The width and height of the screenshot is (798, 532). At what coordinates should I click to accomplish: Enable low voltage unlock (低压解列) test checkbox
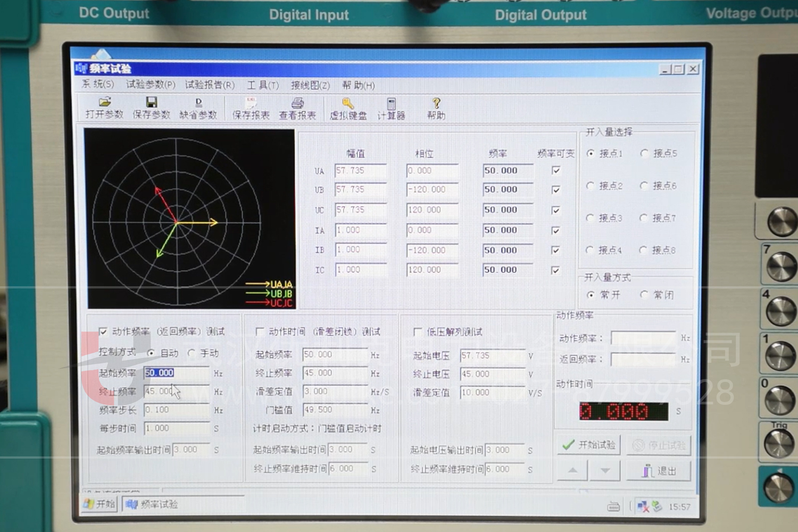(x=418, y=331)
